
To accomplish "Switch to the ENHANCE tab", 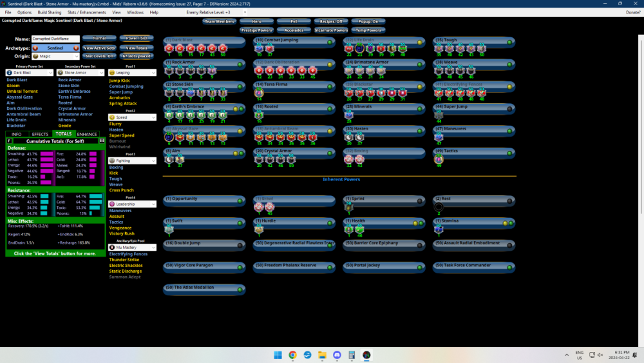I will point(87,134).
